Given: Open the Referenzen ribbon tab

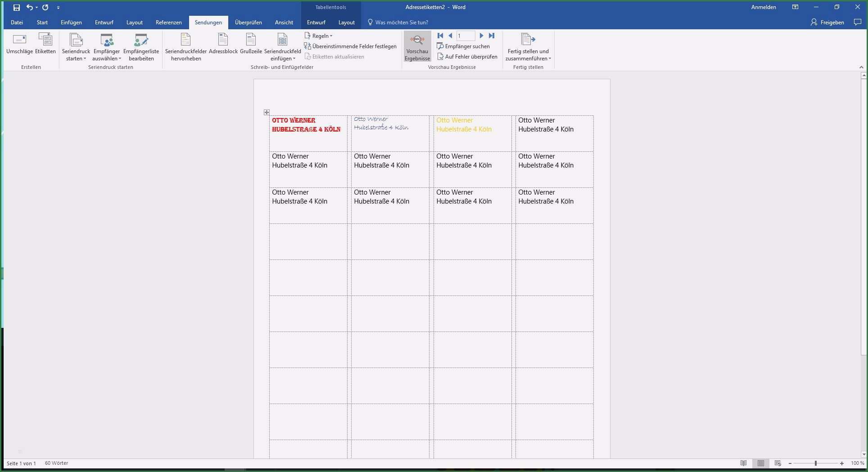Looking at the screenshot, I should [x=168, y=23].
